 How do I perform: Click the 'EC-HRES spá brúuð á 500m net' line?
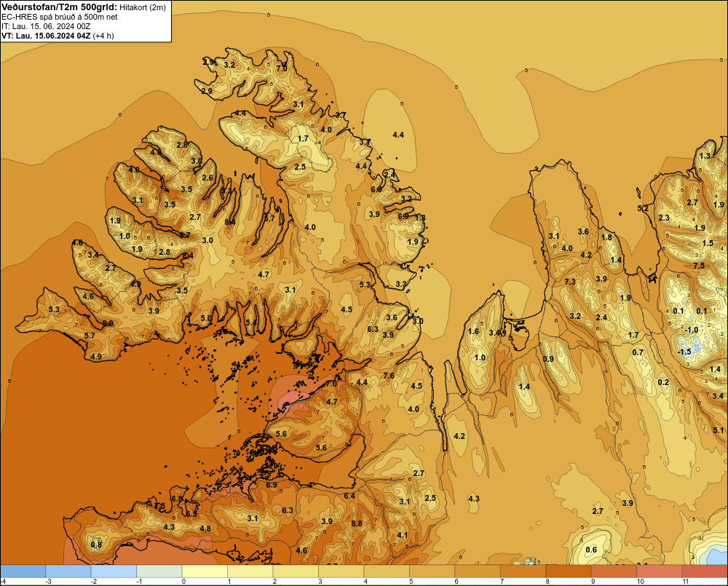click(60, 17)
